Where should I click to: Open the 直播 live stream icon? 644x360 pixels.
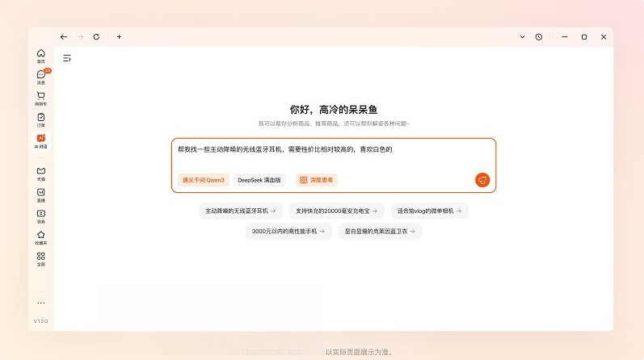tap(40, 195)
